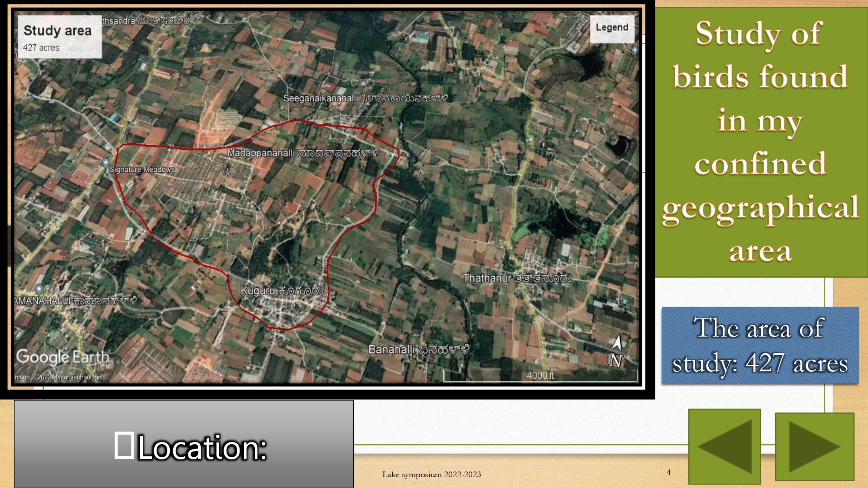This screenshot has height=488, width=868.
Task: Click the slide number 4
Action: (x=669, y=472)
